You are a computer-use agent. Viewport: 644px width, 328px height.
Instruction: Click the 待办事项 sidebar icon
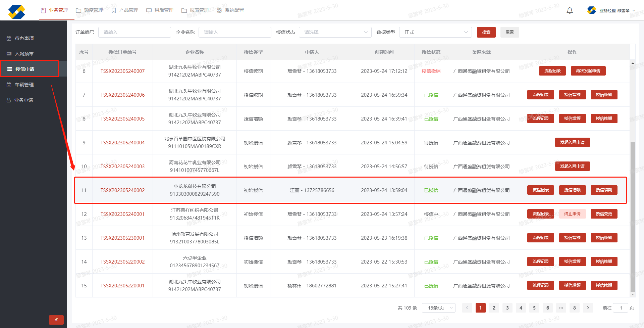click(9, 38)
